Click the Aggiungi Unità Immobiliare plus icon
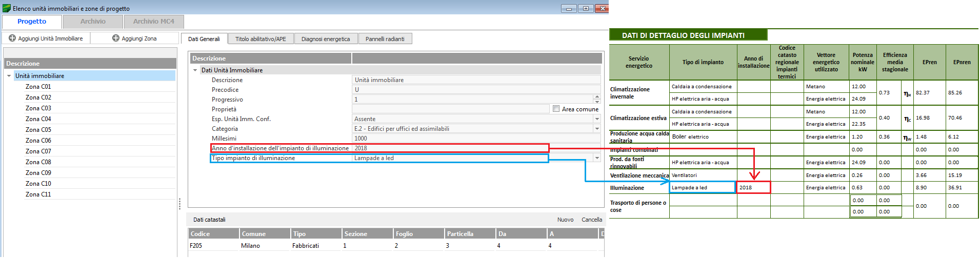This screenshot has width=980, height=275. (12, 38)
